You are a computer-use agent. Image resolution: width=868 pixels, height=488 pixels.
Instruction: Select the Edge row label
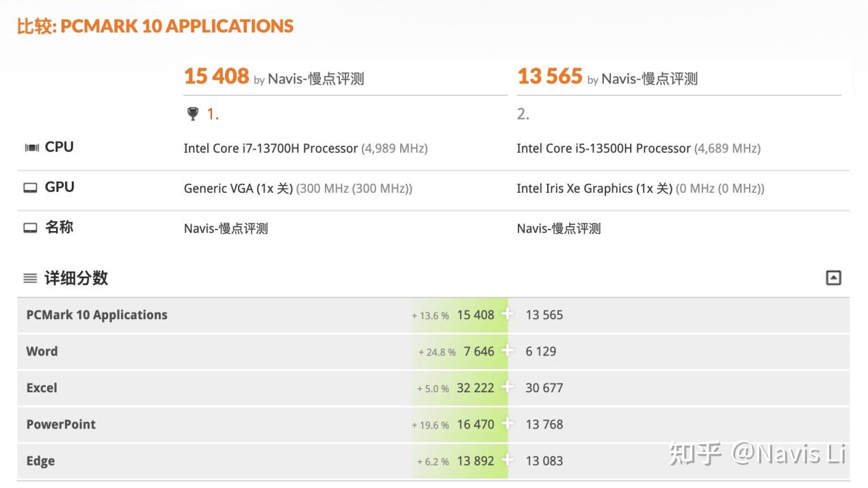(x=40, y=461)
